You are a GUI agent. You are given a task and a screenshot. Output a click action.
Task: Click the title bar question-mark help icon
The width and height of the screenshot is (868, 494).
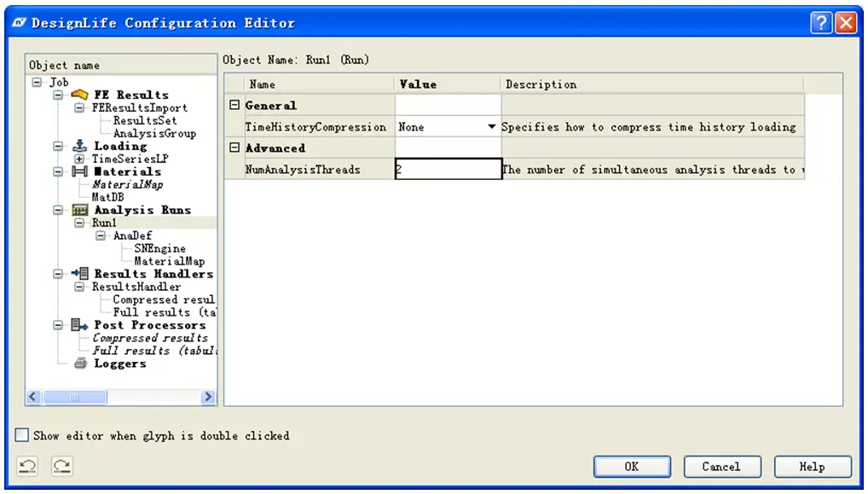[x=821, y=23]
